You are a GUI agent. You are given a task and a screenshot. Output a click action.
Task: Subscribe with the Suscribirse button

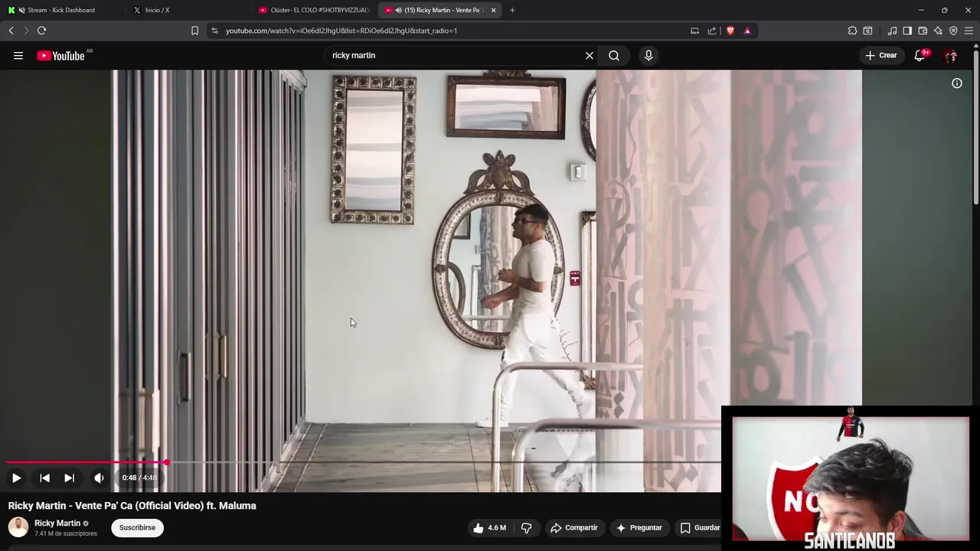point(137,527)
